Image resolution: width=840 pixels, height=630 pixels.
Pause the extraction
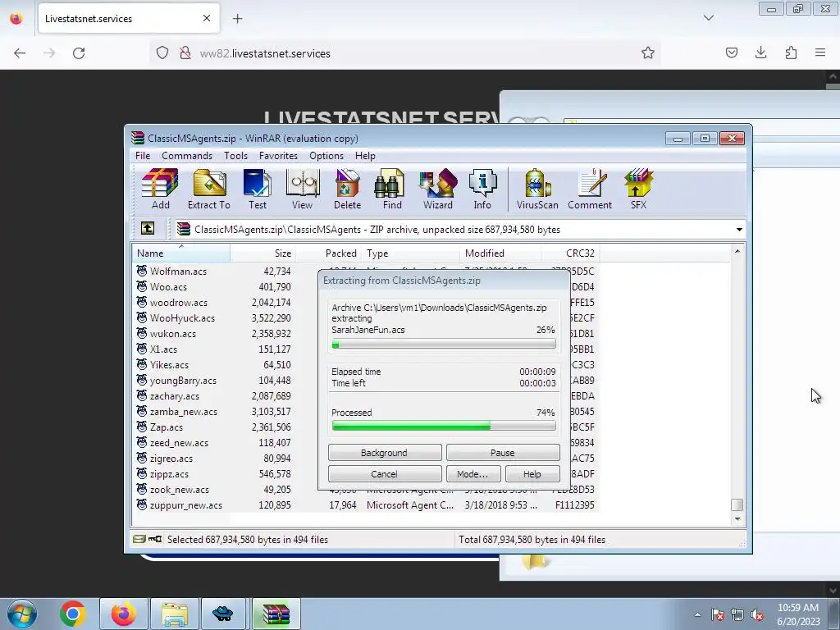coord(503,453)
